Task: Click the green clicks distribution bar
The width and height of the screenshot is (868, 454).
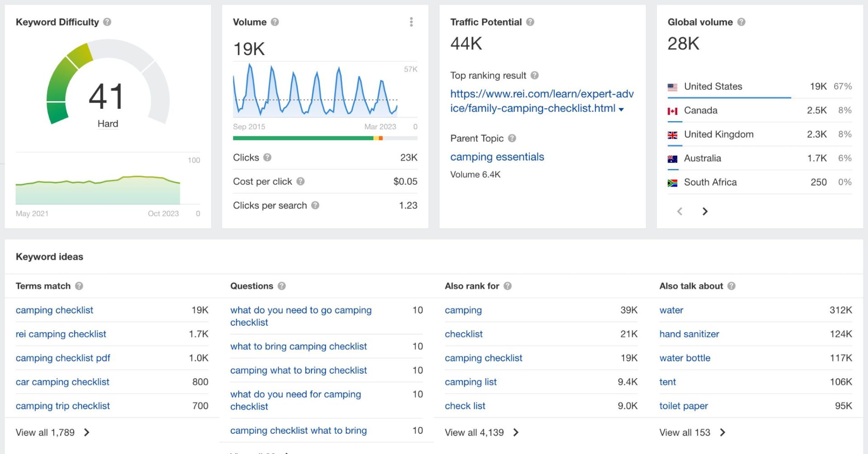Action: (x=303, y=138)
